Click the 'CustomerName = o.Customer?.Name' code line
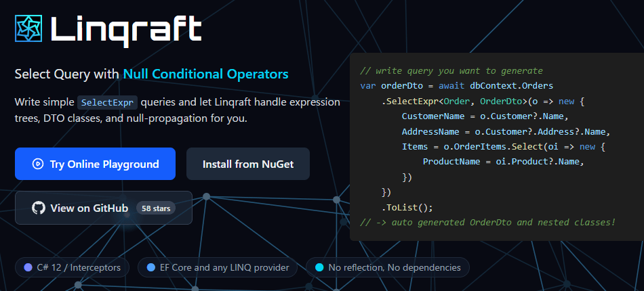 485,116
